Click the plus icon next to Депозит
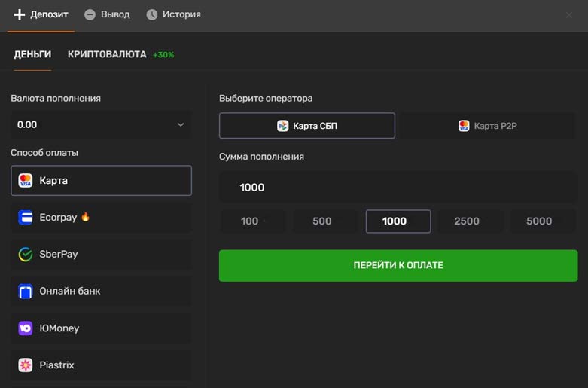 coord(20,14)
